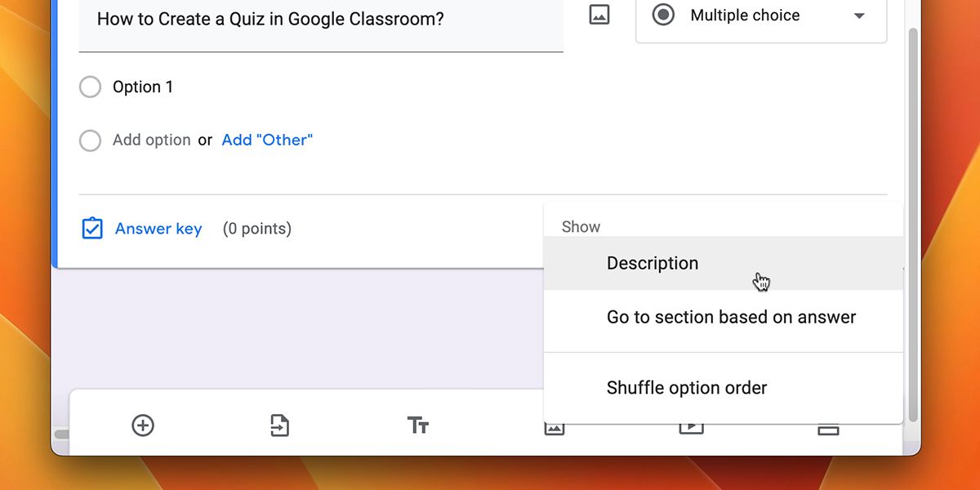Select Go to section based on answer
This screenshot has height=490, width=980.
coord(731,318)
